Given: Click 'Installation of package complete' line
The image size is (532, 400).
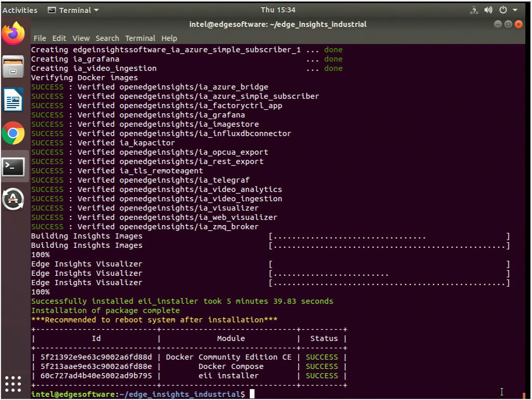Looking at the screenshot, I should click(105, 310).
